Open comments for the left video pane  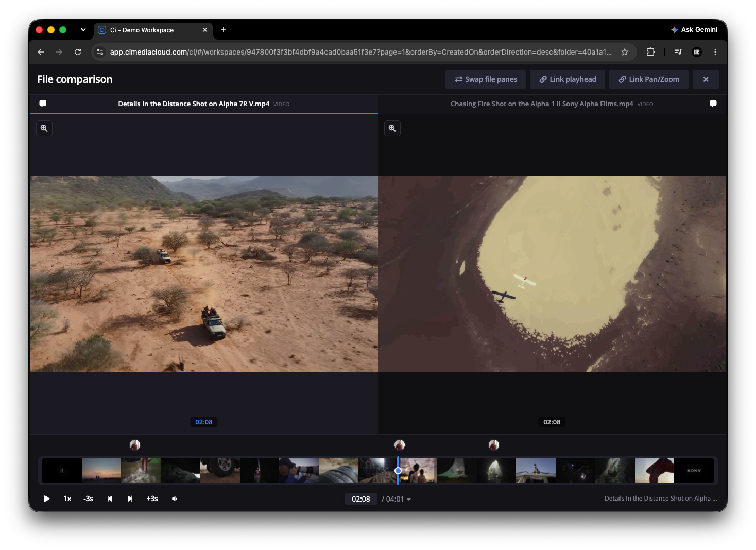point(43,104)
